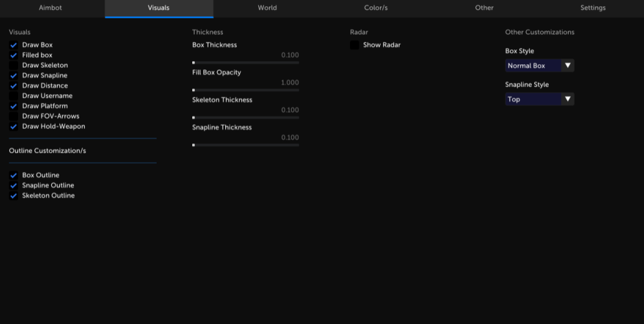Uncheck the Filled box option

pyautogui.click(x=14, y=55)
